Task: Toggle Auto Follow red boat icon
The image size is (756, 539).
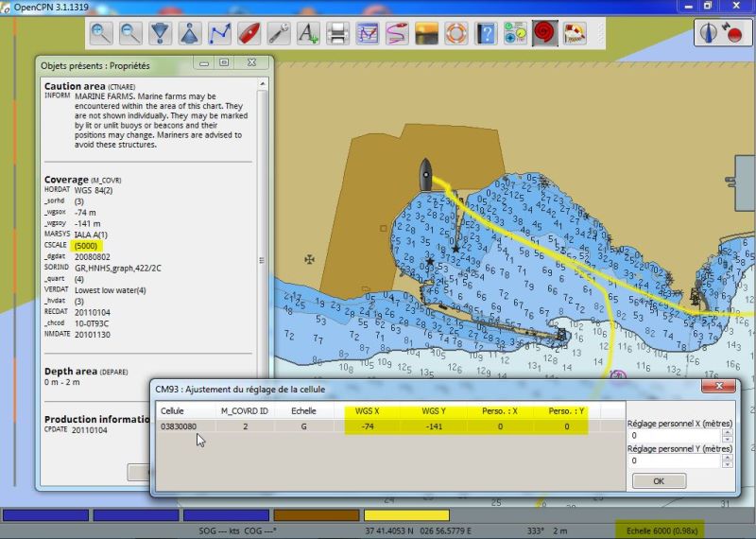Action: click(x=249, y=33)
